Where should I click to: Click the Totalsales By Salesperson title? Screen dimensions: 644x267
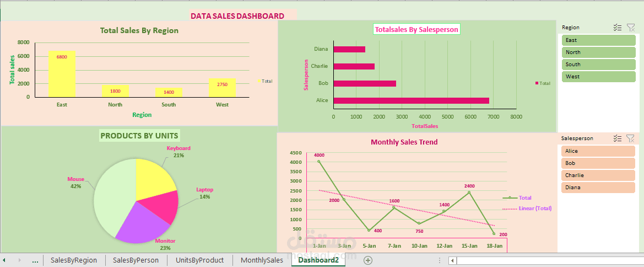416,29
